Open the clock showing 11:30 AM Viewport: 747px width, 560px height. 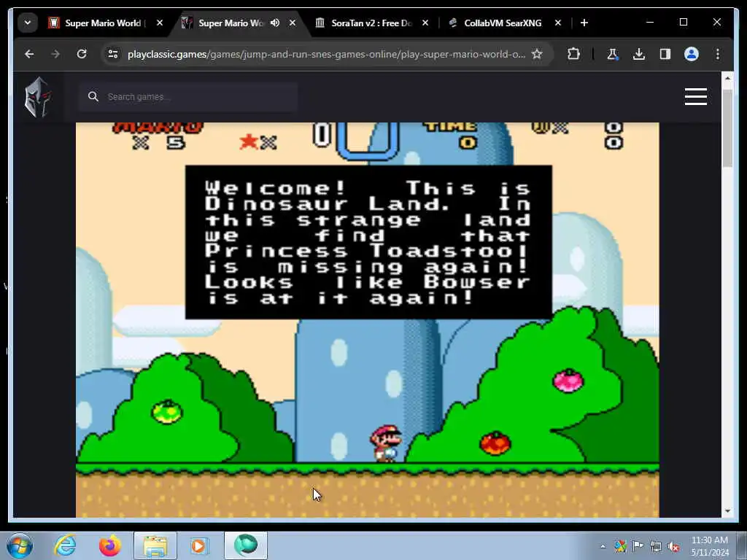[709, 546]
